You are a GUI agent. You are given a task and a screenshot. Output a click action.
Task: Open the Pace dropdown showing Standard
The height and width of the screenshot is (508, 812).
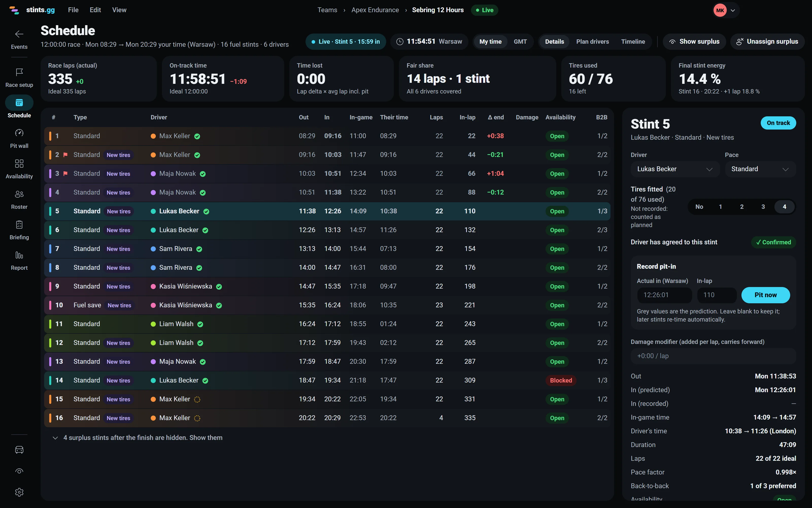click(760, 169)
